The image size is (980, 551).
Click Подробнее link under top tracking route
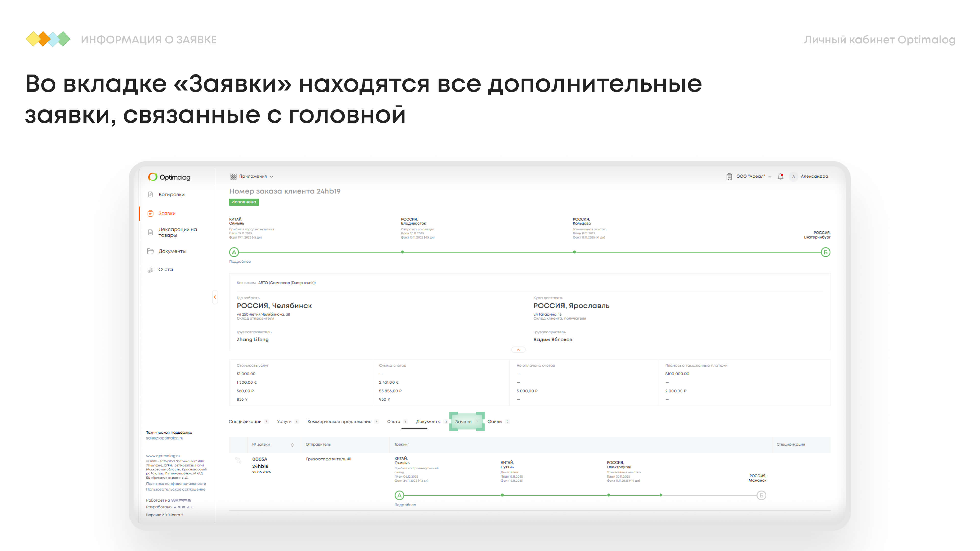tap(240, 262)
